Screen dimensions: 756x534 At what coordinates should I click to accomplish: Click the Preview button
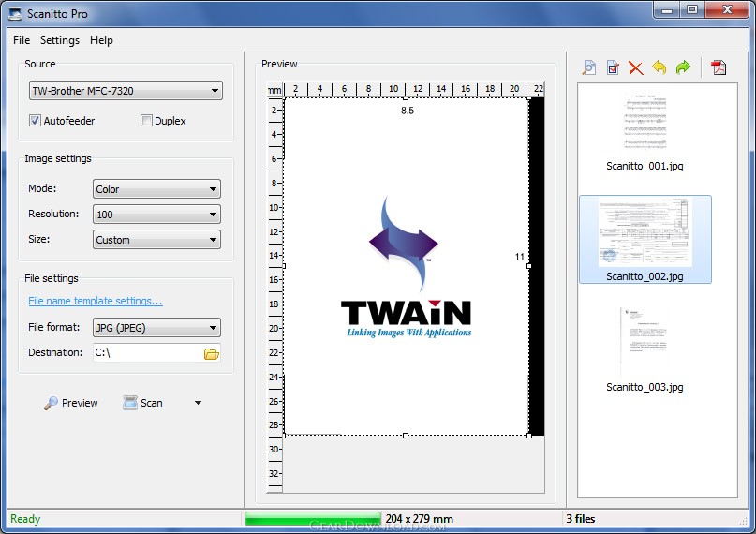[71, 403]
